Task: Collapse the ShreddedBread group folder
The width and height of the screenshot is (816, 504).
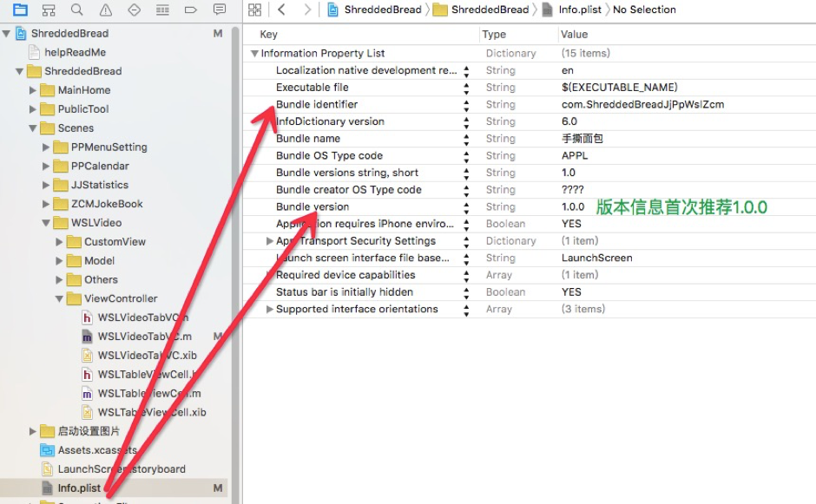Action: (19, 71)
